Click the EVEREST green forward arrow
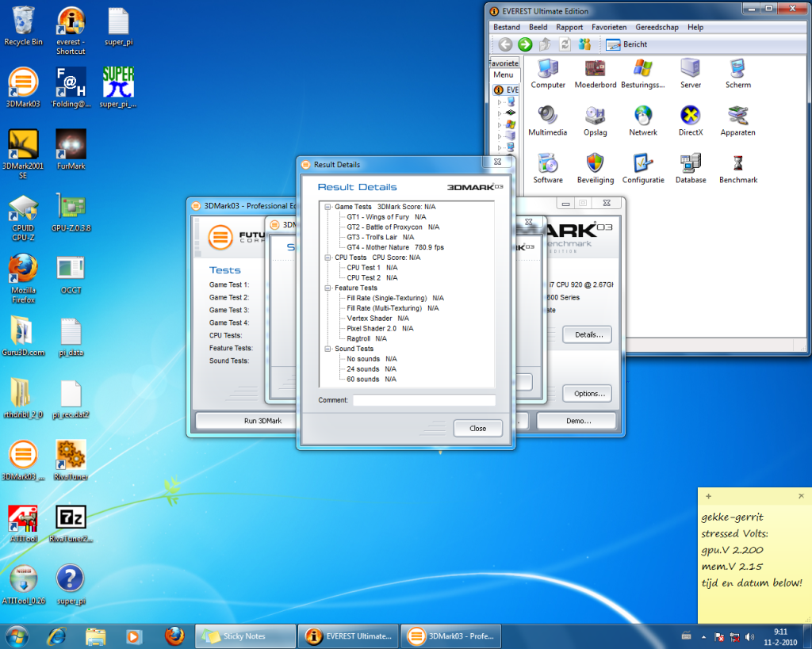Image resolution: width=812 pixels, height=649 pixels. coord(525,44)
